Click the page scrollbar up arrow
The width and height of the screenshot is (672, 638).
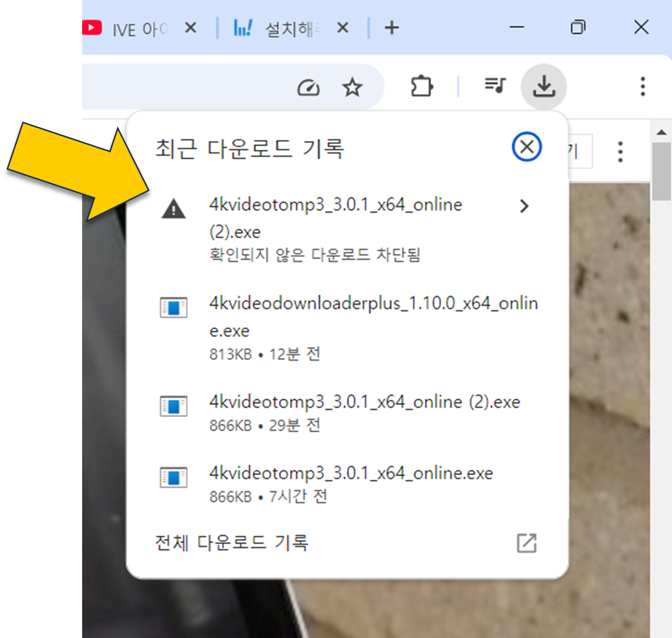(x=661, y=133)
